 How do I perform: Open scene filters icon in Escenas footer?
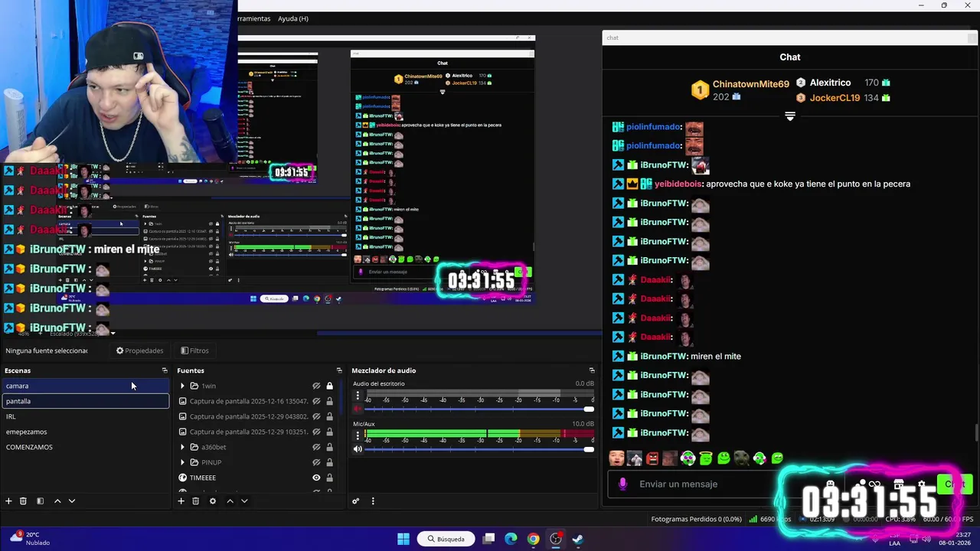pos(40,501)
